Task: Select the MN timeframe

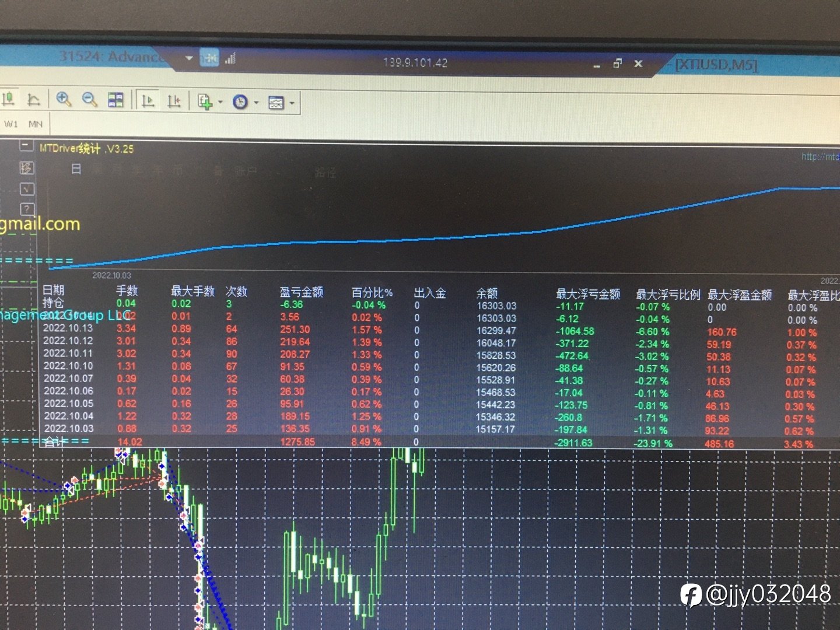Action: 36,124
